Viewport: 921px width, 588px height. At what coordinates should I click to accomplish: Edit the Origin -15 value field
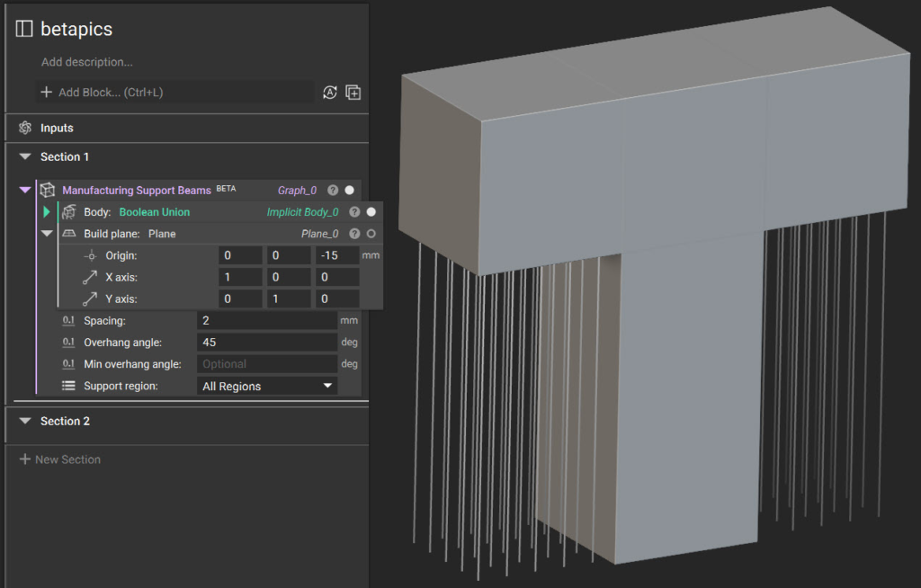[x=337, y=255]
